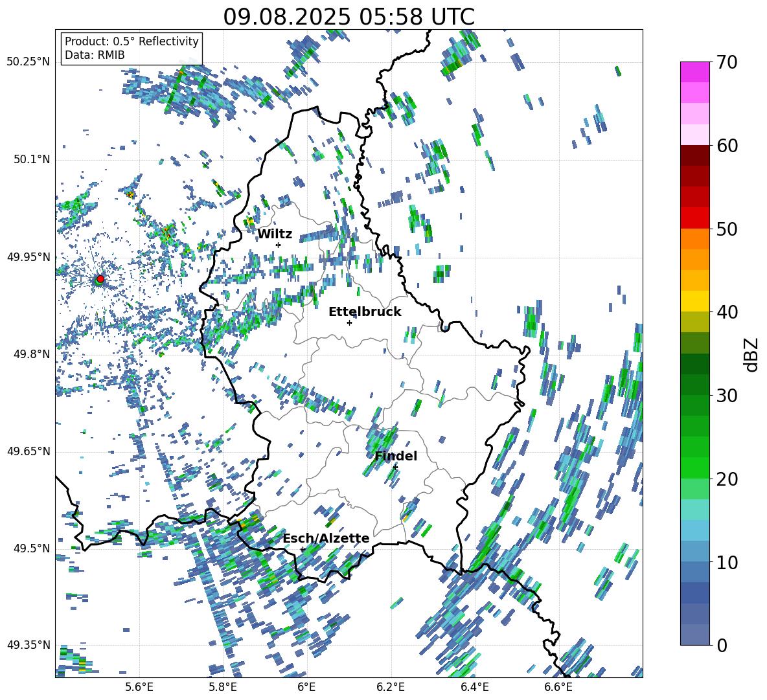The image size is (767, 700).
Task: Click the grey-blue bottom colorbar segment at 0
Action: (x=694, y=635)
